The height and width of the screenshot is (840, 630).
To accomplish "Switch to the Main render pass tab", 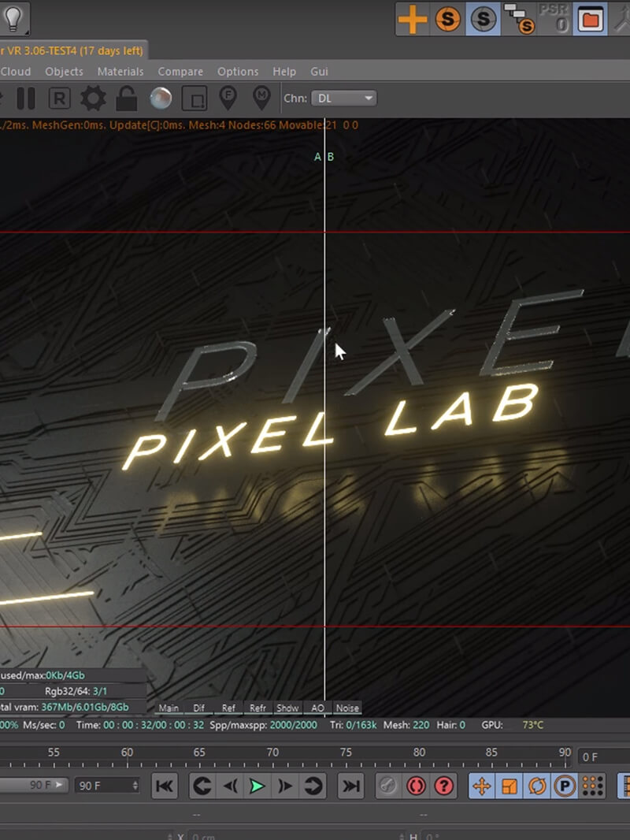I will [x=169, y=708].
